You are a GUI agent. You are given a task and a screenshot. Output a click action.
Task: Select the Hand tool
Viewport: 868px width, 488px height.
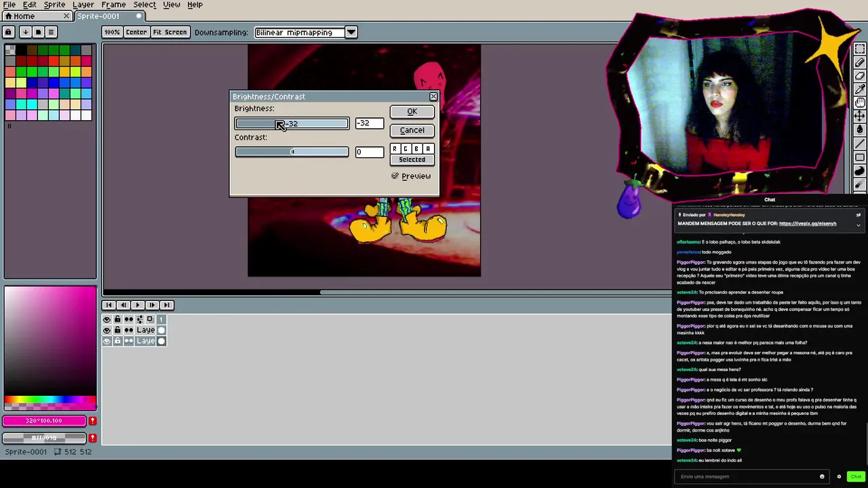860,103
